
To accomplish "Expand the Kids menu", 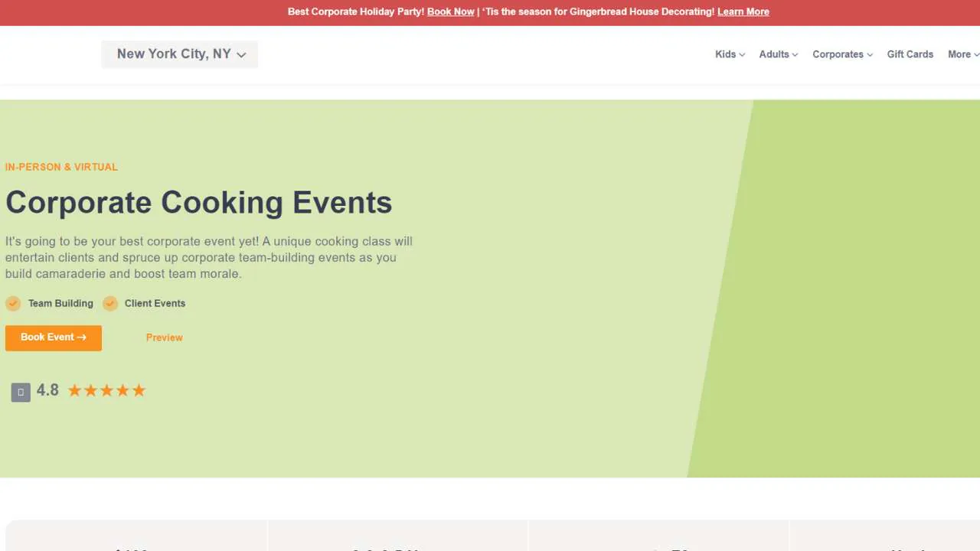I will click(730, 54).
